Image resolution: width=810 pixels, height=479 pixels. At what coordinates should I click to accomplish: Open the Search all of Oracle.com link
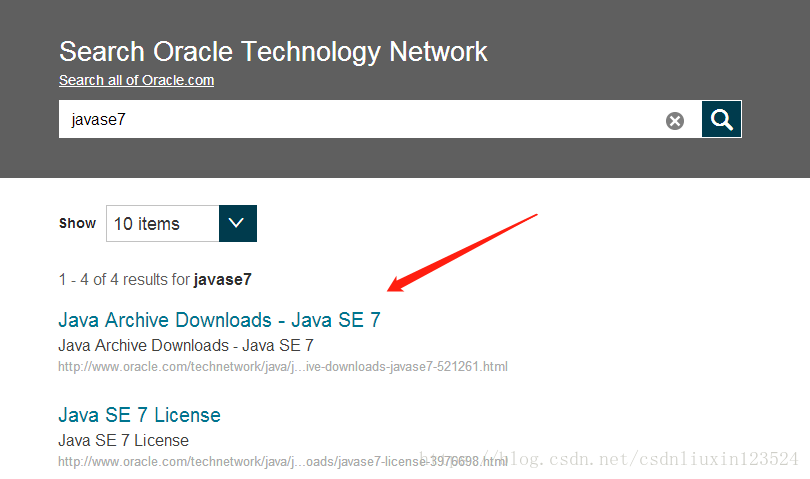coord(136,80)
